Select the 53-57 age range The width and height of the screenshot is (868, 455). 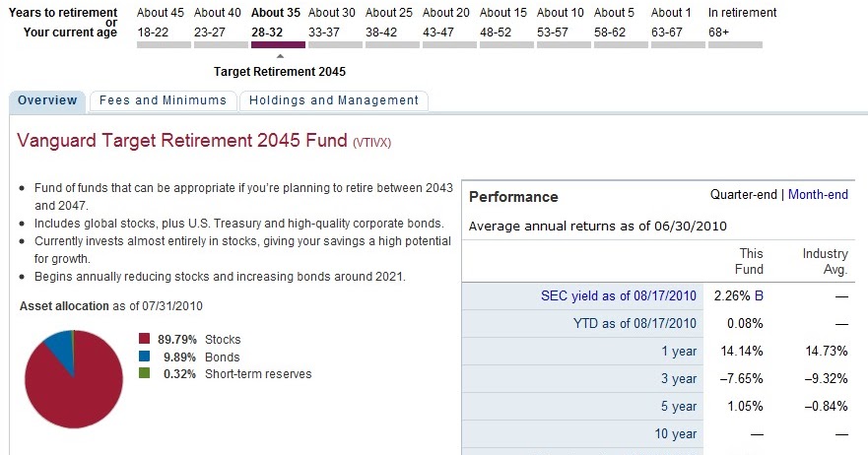[x=563, y=26]
